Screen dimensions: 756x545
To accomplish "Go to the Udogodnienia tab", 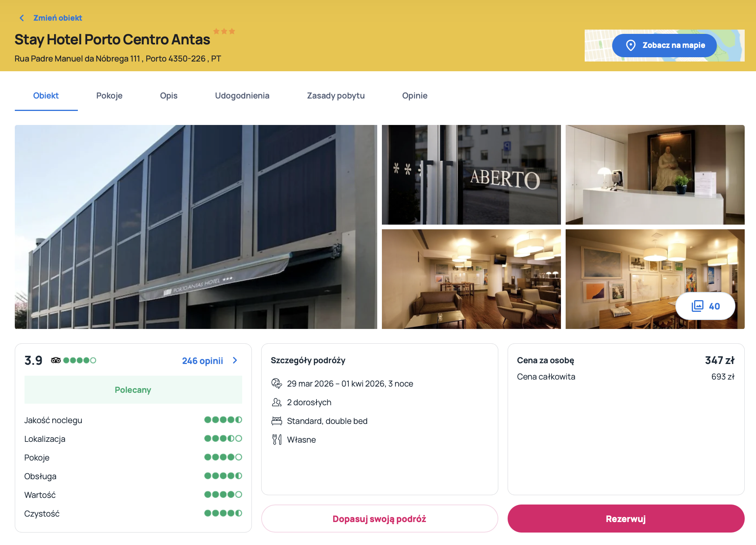I will click(x=242, y=96).
